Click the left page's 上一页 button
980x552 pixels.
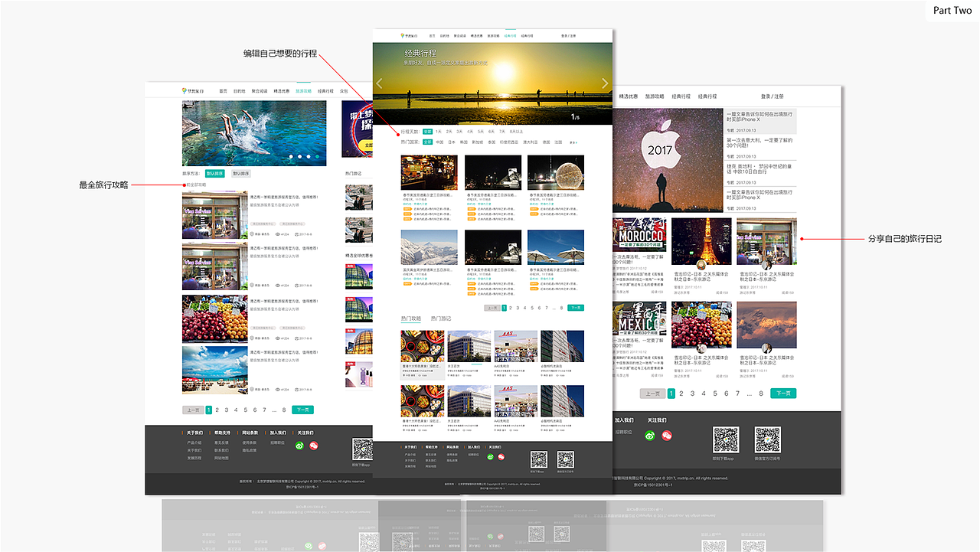193,410
